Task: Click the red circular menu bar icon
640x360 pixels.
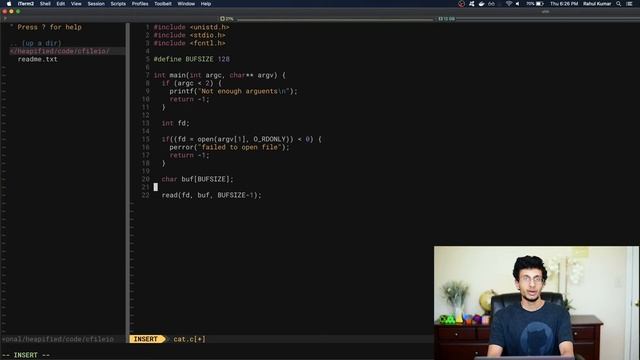Action: [461, 4]
